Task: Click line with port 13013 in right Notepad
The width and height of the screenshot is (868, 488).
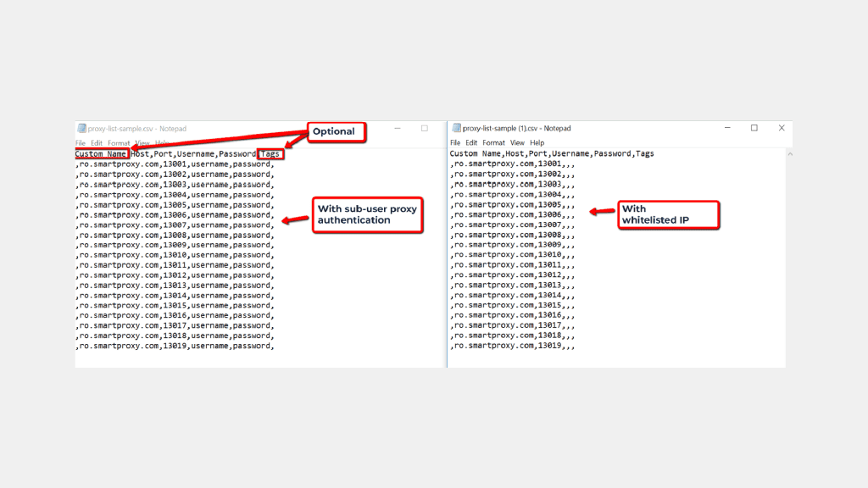Action: click(x=513, y=285)
